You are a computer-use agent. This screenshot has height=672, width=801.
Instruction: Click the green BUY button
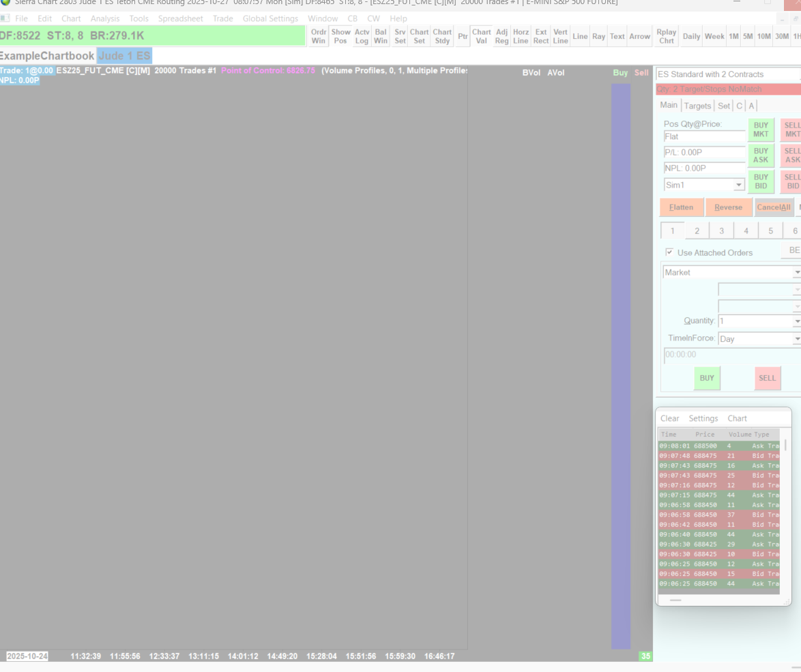[x=707, y=379]
